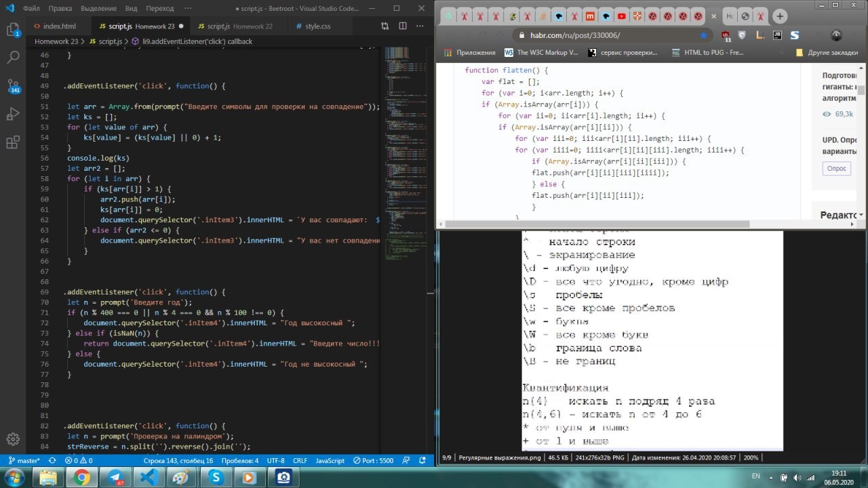Click the Строка 143, столбец 16 indicator
Image resolution: width=868 pixels, height=488 pixels.
pos(178,460)
